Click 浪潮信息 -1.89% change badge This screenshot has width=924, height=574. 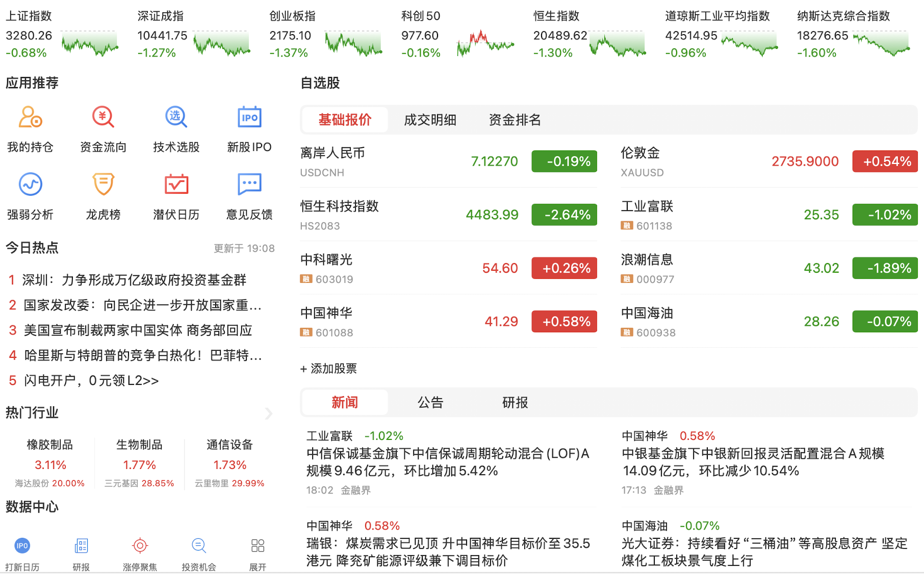coord(885,268)
